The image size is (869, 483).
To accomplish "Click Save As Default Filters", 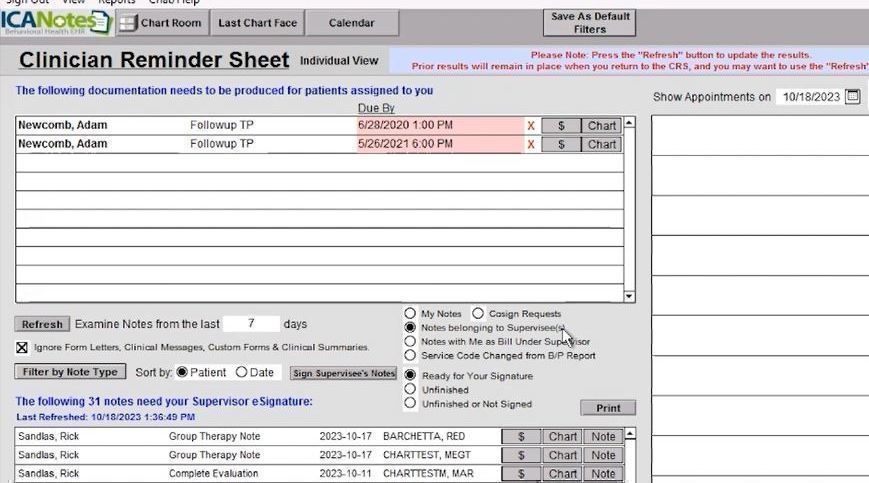I will 590,23.
